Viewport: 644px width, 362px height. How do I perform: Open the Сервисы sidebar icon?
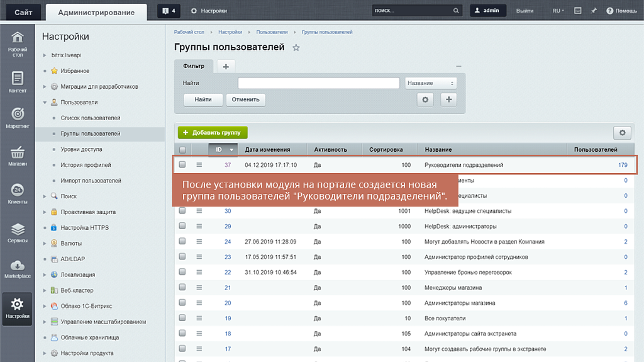pyautogui.click(x=17, y=232)
